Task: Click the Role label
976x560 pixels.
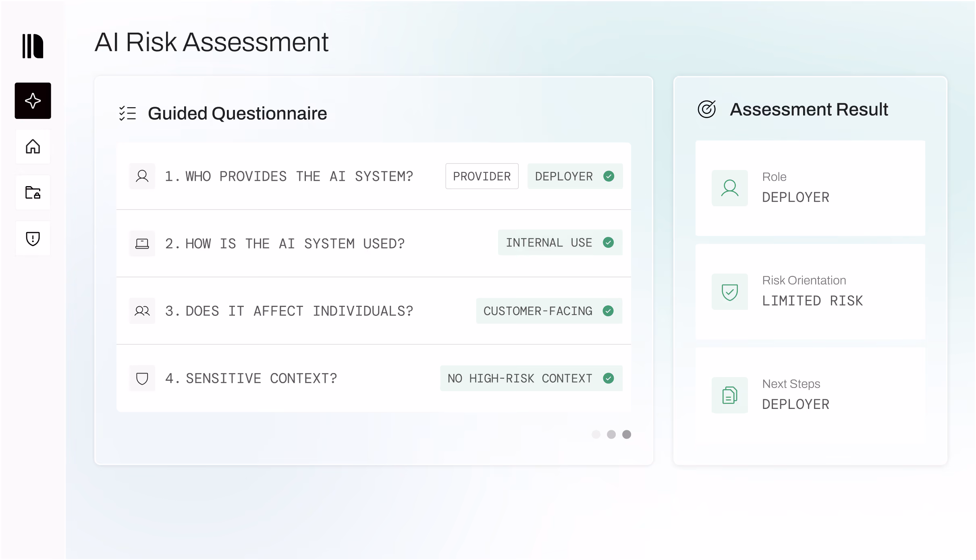Action: 774,177
